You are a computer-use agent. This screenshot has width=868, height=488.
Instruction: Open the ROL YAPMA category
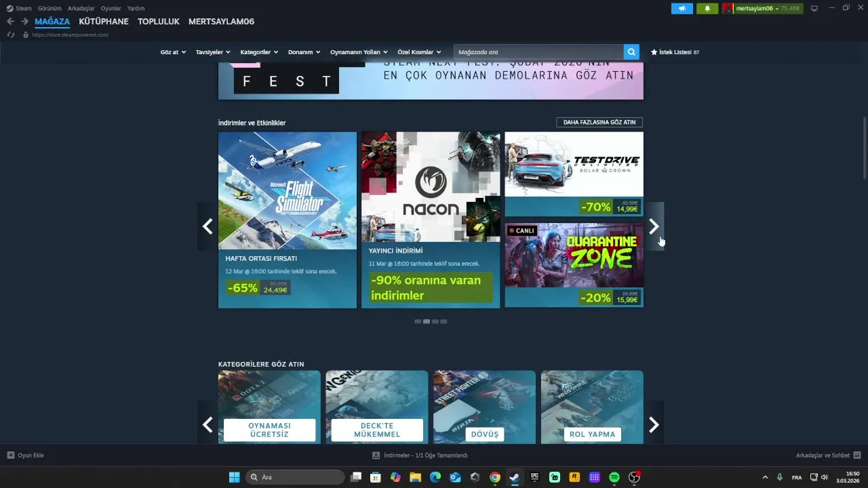coord(592,407)
